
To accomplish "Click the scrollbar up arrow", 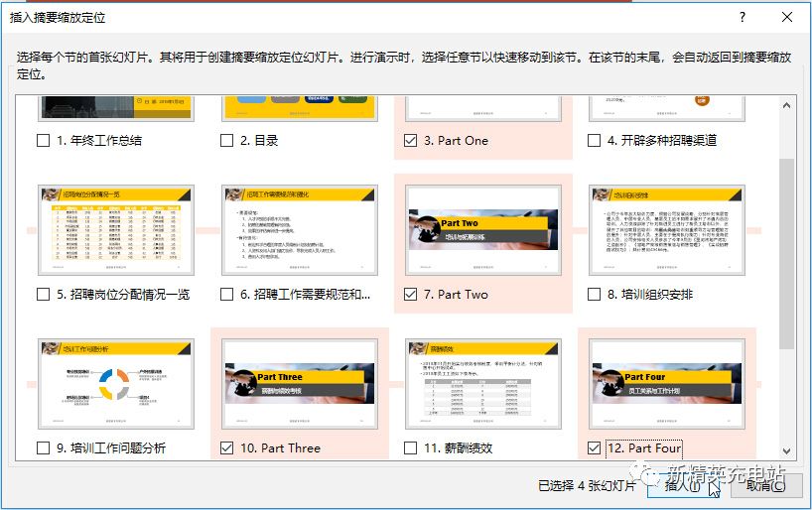I will [786, 105].
